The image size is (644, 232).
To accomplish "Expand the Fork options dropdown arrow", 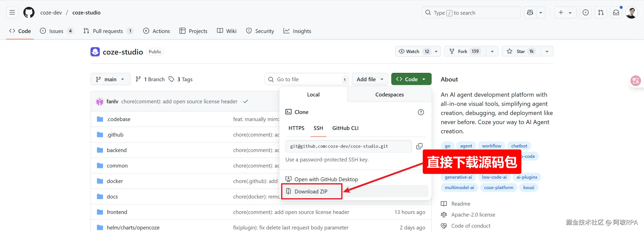I will point(492,51).
